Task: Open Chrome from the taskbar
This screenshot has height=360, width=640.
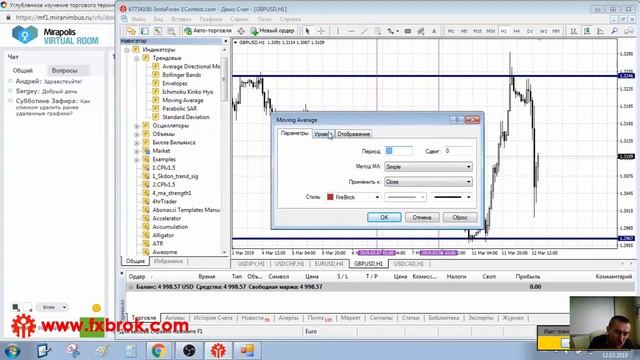Action: [x=159, y=351]
